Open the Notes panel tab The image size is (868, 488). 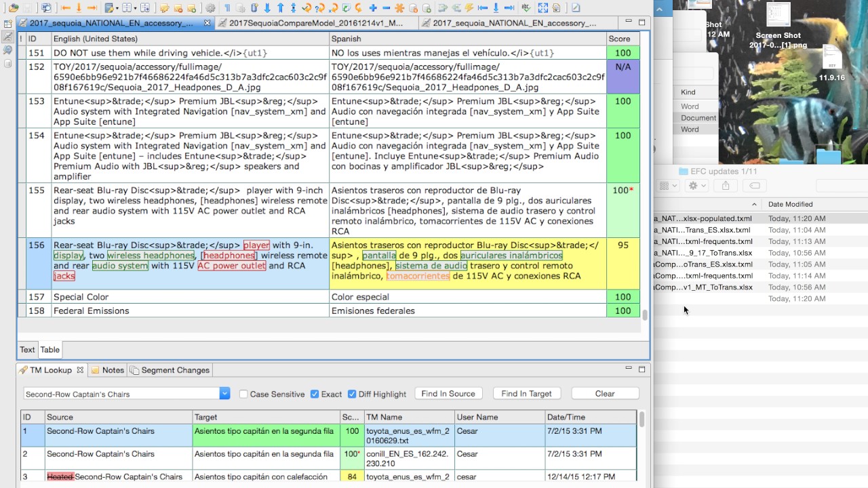tap(108, 370)
